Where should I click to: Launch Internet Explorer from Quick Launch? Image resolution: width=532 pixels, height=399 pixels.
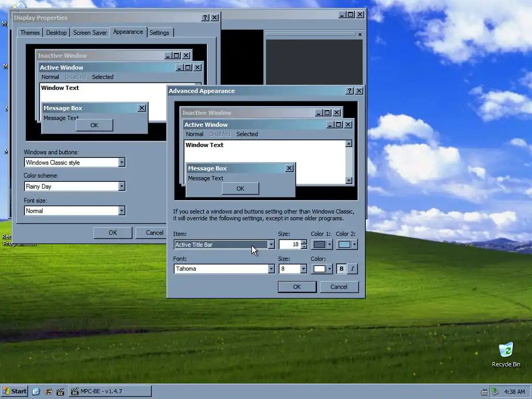tap(36, 392)
